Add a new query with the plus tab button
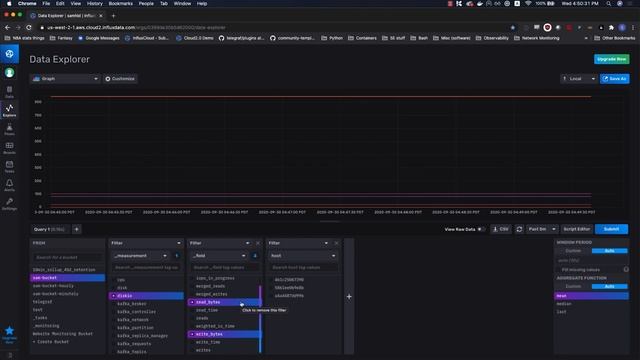The height and width of the screenshot is (360, 640). click(x=76, y=229)
